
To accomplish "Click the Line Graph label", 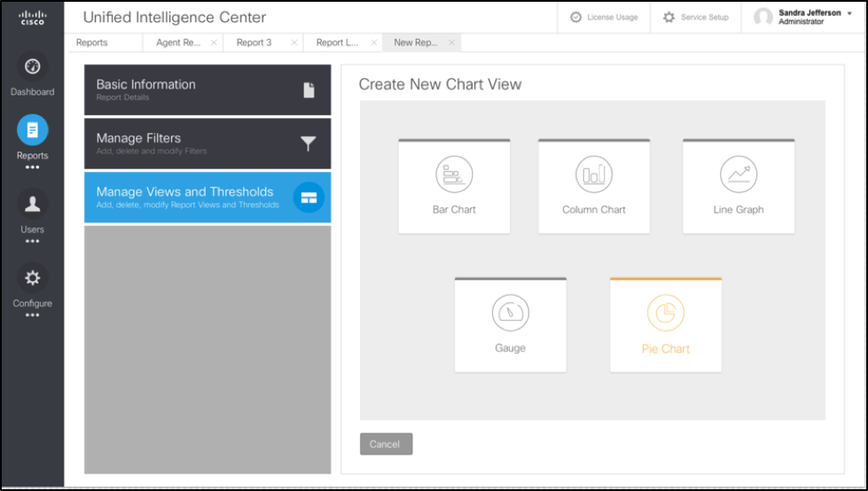I will (x=739, y=210).
